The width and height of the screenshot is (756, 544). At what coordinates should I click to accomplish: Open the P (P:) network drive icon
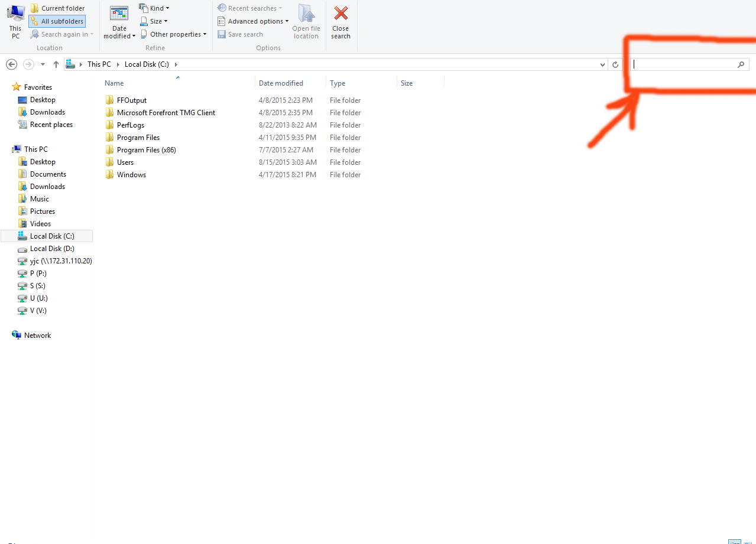tap(22, 273)
